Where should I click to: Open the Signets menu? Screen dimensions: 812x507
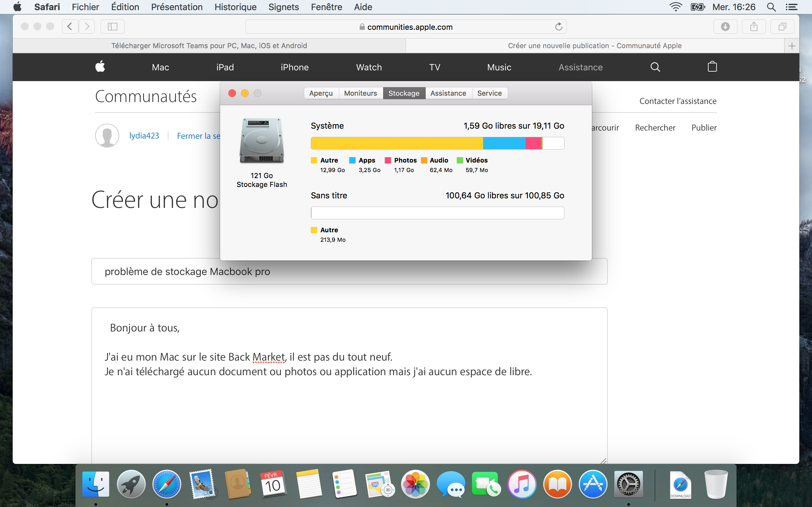pyautogui.click(x=283, y=7)
